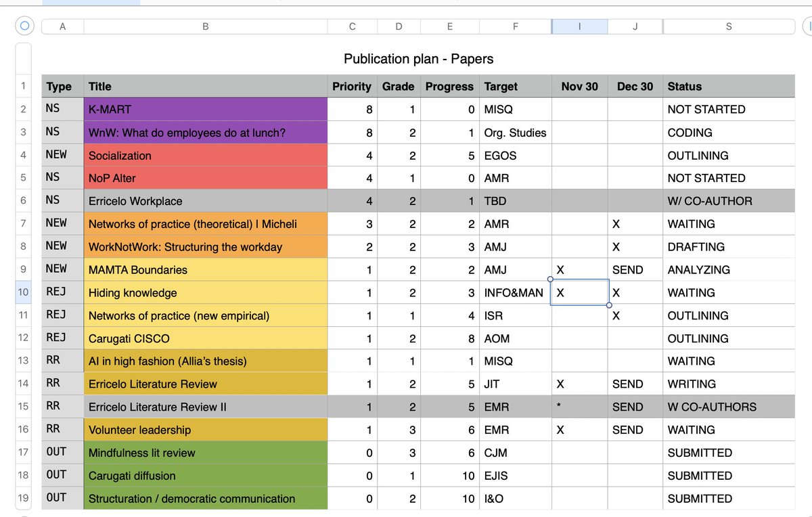Select the red 'Socialization' title cell
The width and height of the screenshot is (812, 517).
pyautogui.click(x=206, y=156)
